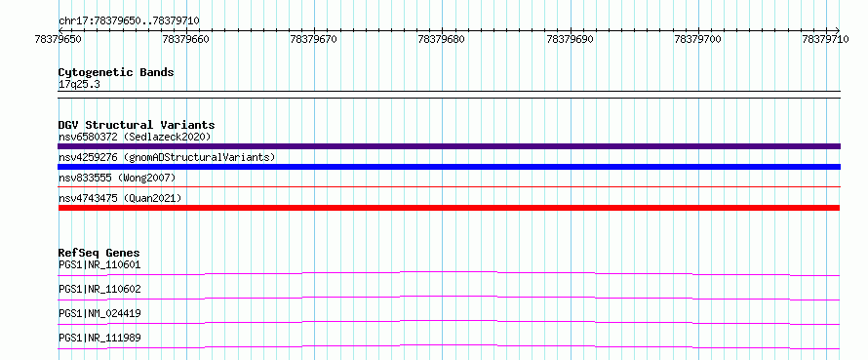Click ruler position 78379670

coord(314,39)
